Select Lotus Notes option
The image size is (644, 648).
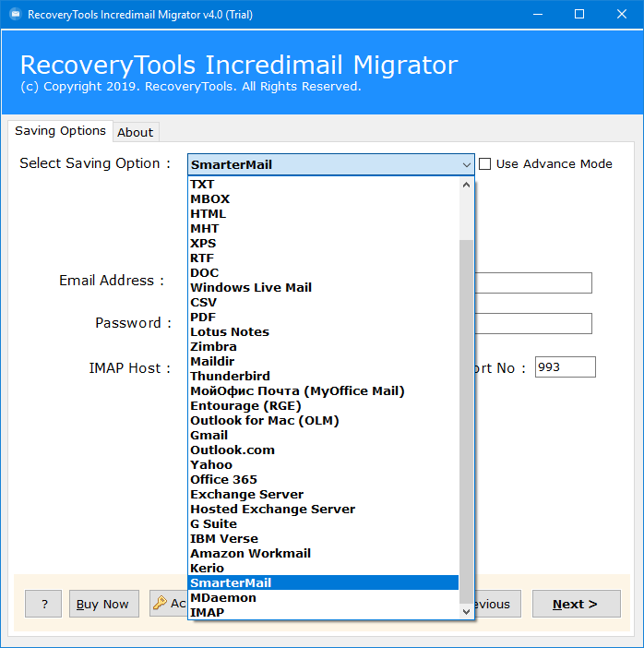click(x=324, y=332)
